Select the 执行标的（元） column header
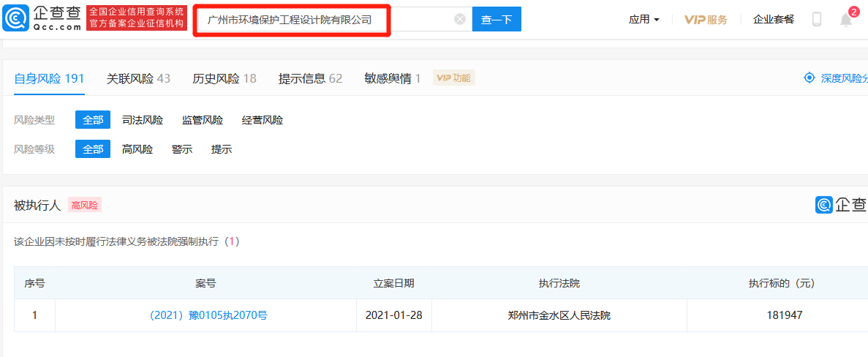Viewport: 868px width, 357px height. pos(782,283)
